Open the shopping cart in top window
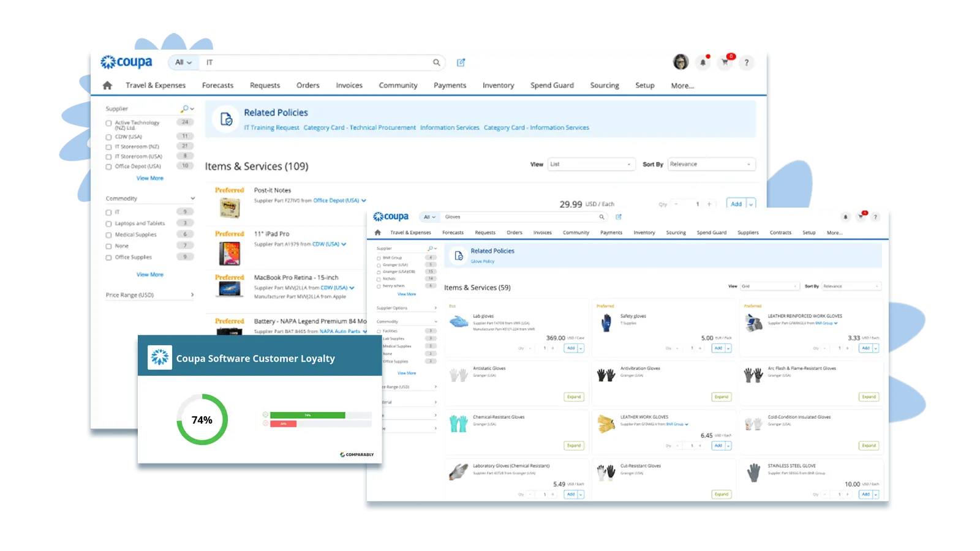The image size is (980, 551). click(x=725, y=62)
